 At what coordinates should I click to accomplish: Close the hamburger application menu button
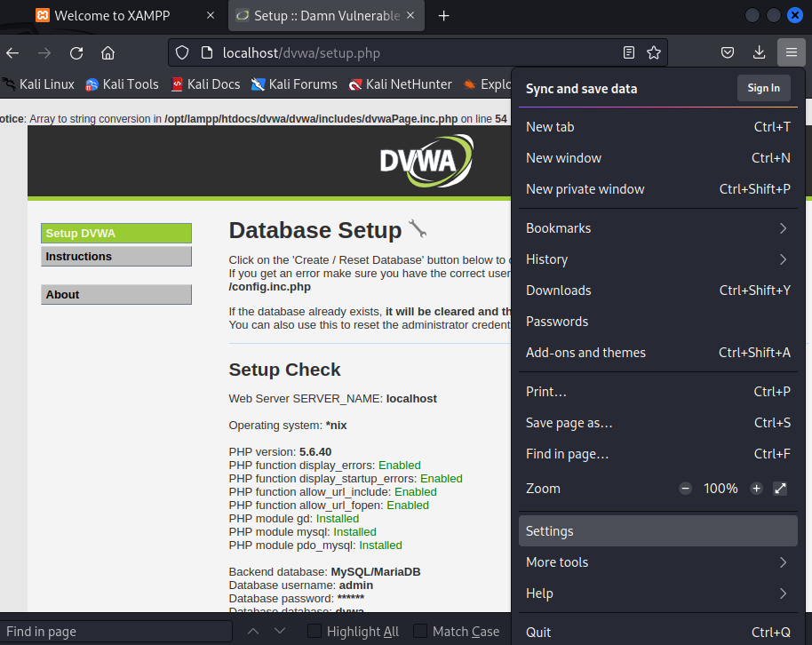point(792,52)
